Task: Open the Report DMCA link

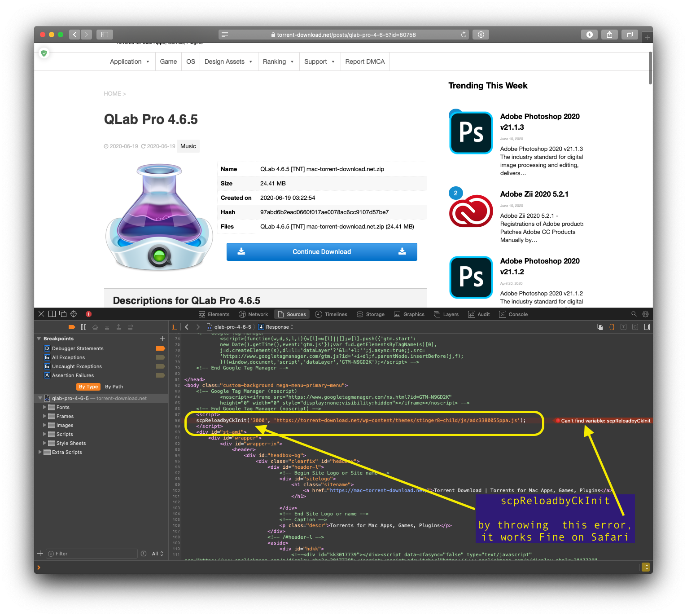Action: point(365,62)
